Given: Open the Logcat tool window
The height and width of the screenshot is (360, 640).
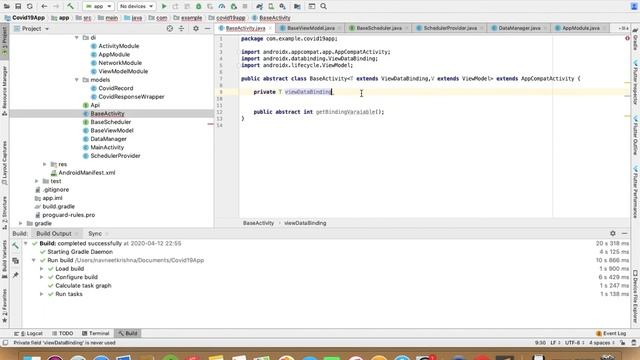Looking at the screenshot, I should (29, 333).
